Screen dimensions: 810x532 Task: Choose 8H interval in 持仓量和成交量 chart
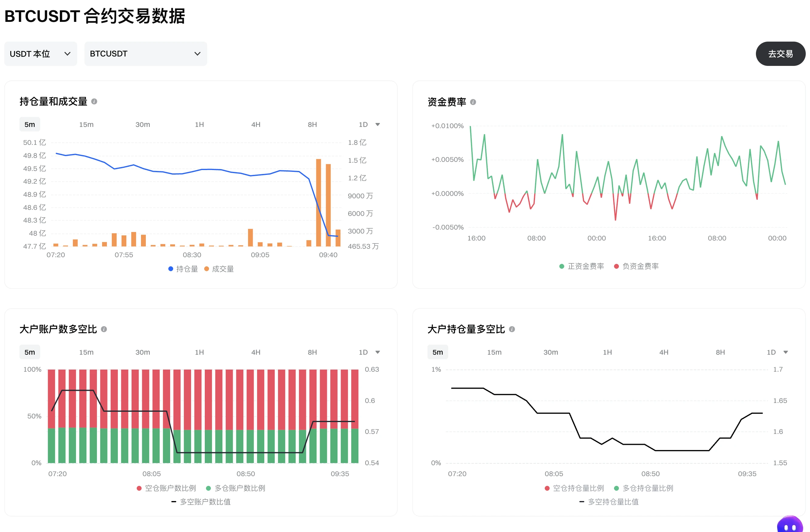(x=312, y=124)
